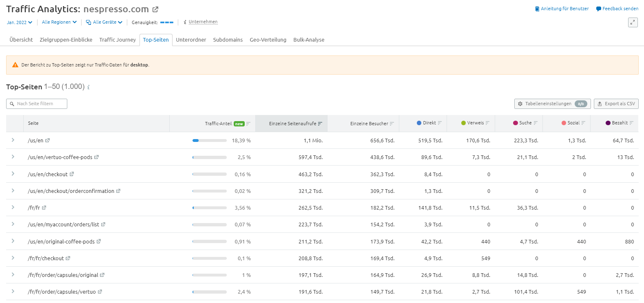Image resolution: width=644 pixels, height=303 pixels.
Task: Switch to the Zielgruppen-Einblicke tab
Action: [x=66, y=40]
